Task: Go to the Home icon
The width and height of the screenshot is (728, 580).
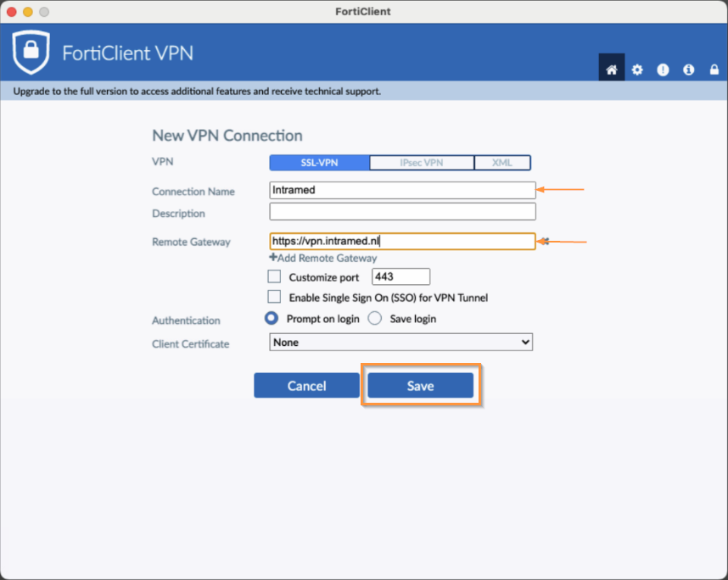Action: (x=611, y=70)
